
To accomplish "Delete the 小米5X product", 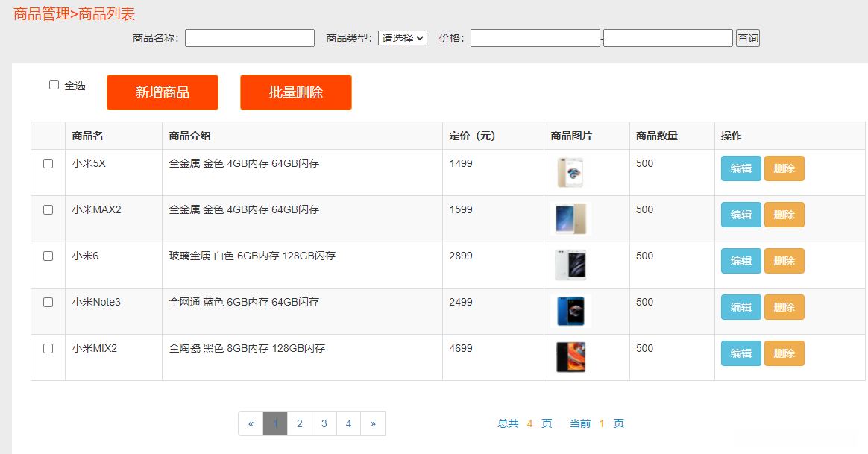I will pos(784,168).
